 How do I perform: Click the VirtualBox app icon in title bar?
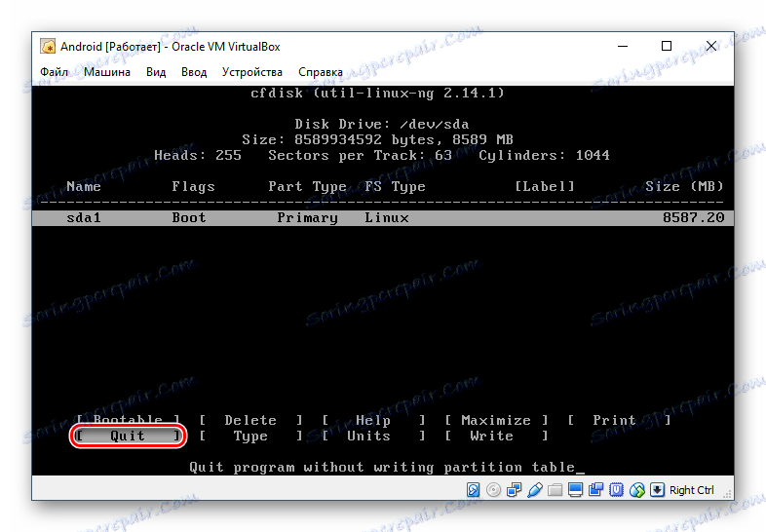pyautogui.click(x=48, y=47)
